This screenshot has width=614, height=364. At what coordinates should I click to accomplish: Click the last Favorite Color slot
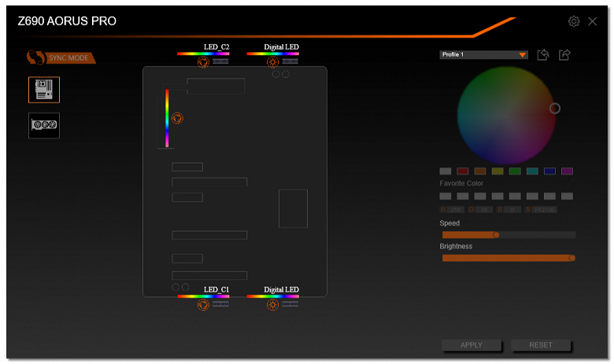pos(567,196)
